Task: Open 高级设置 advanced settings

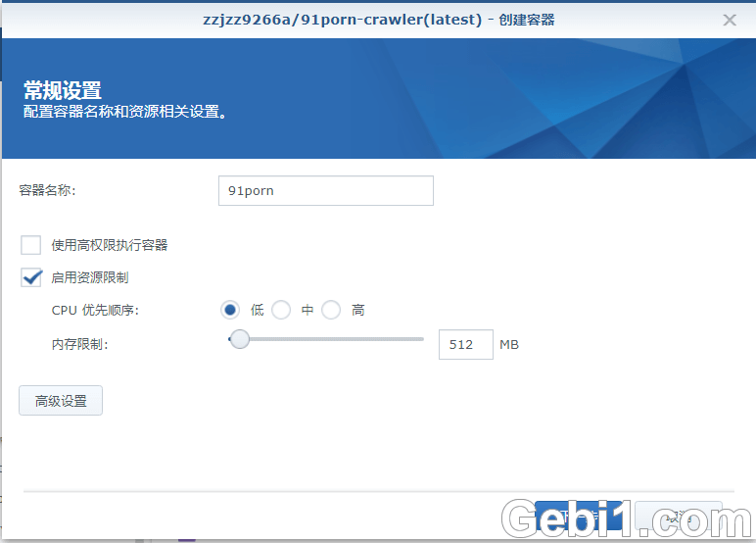Action: (x=61, y=401)
